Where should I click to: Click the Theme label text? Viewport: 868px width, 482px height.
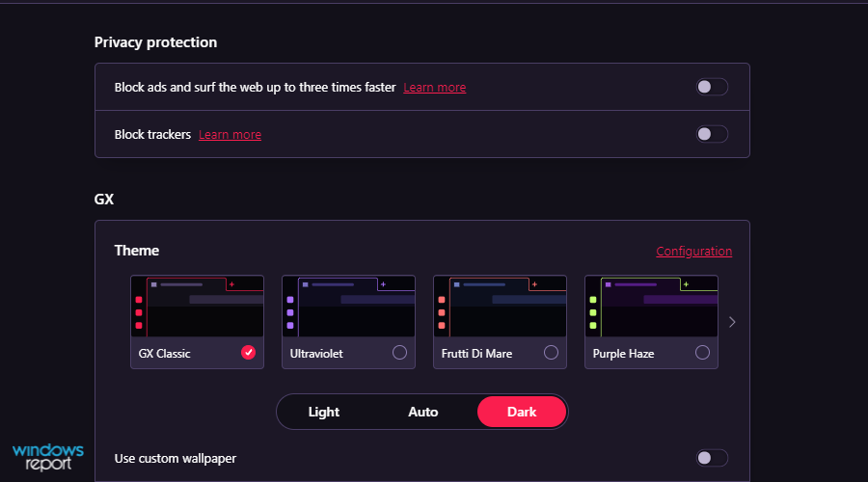click(x=137, y=251)
